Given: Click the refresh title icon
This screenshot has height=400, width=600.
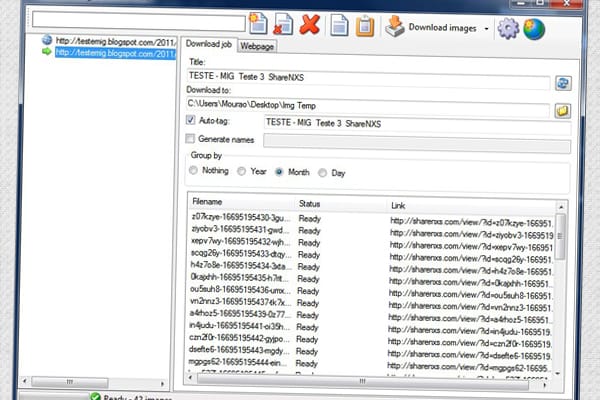Looking at the screenshot, I should point(563,83).
